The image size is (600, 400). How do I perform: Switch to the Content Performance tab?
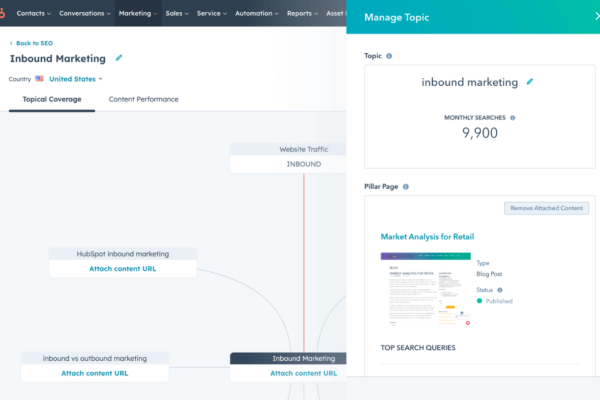click(x=143, y=100)
